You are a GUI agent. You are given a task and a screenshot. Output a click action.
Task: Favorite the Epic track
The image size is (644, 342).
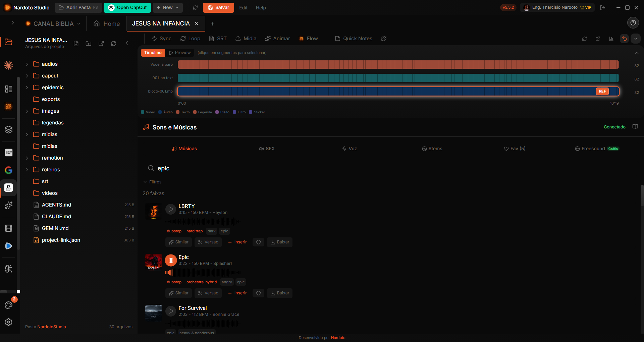pyautogui.click(x=258, y=293)
